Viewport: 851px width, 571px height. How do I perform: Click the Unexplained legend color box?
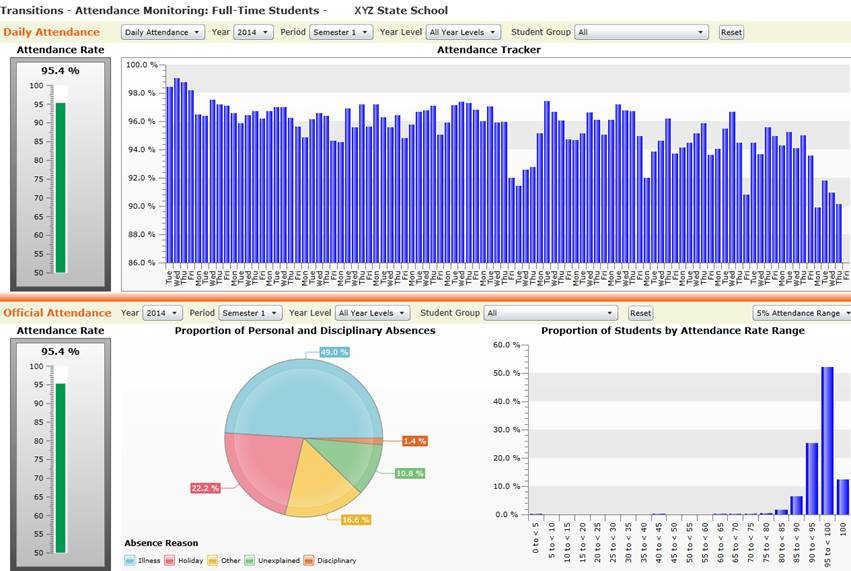tap(250, 561)
